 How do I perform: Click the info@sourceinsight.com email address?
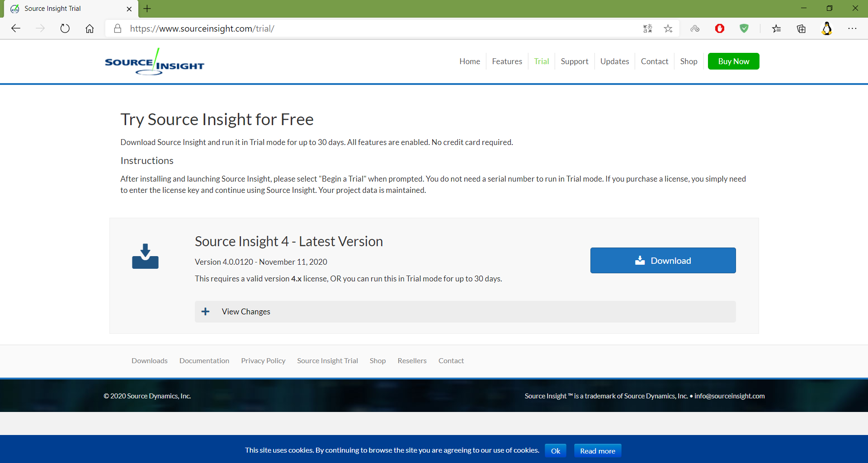point(730,396)
